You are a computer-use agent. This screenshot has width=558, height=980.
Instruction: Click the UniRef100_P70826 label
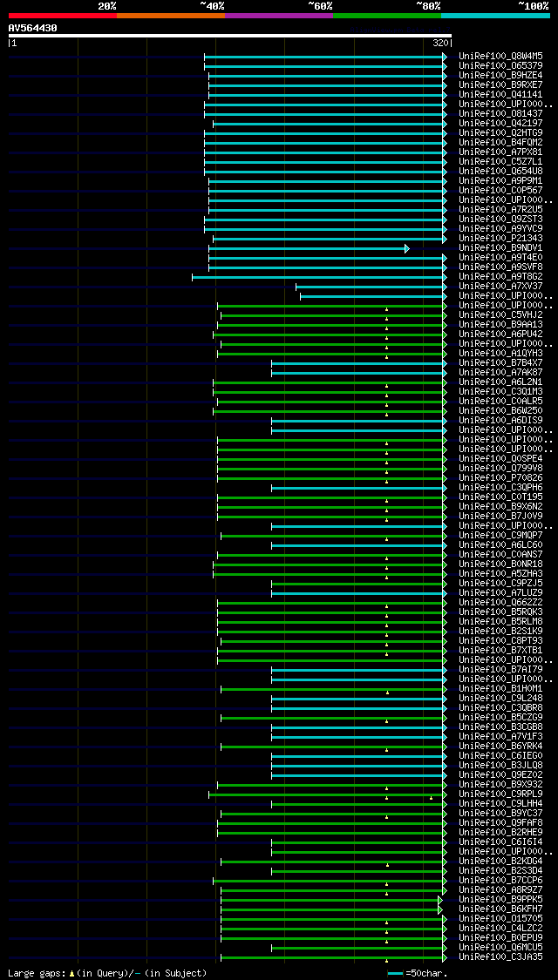pyautogui.click(x=500, y=478)
